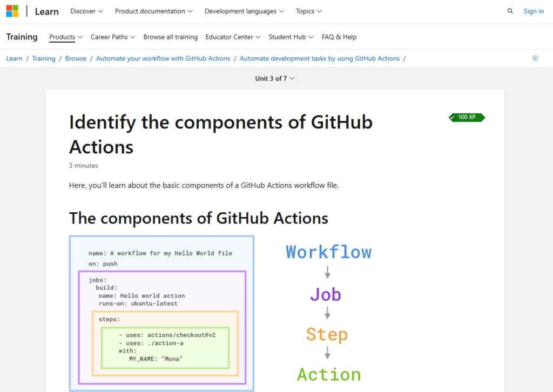Expand the Topics menu
Image resolution: width=553 pixels, height=392 pixels.
[309, 11]
